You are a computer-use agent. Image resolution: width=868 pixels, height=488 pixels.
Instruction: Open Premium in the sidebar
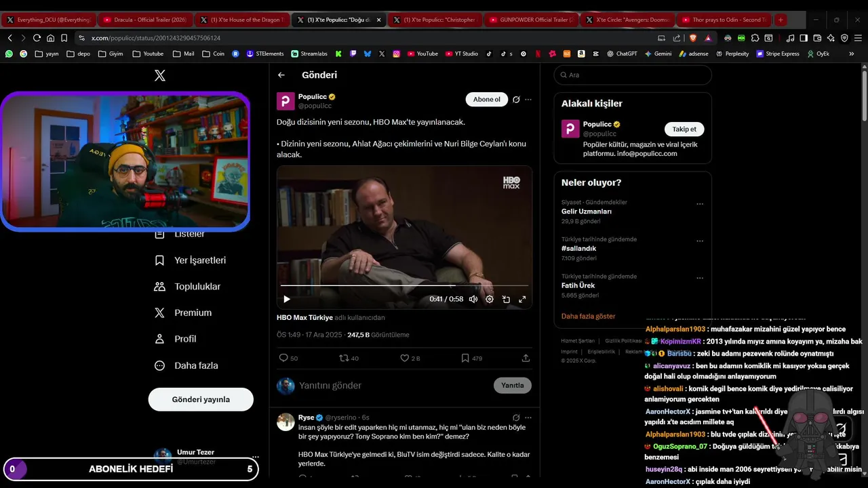[x=183, y=312]
